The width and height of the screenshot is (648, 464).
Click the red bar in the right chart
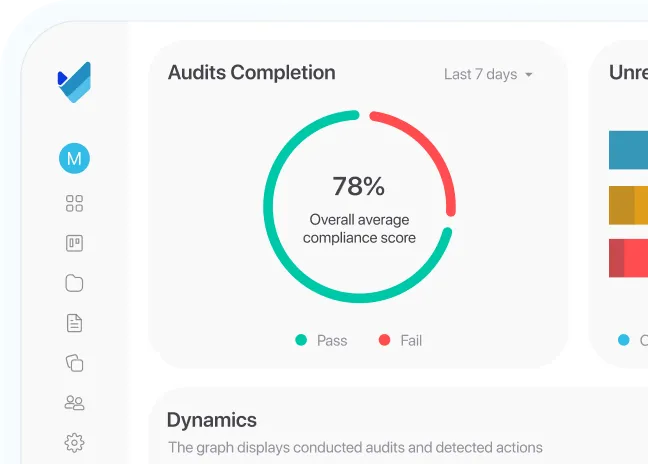click(x=628, y=258)
